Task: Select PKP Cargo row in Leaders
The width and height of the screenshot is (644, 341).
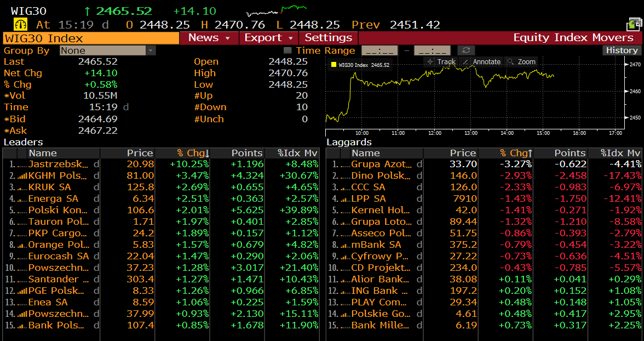Action: click(161, 233)
